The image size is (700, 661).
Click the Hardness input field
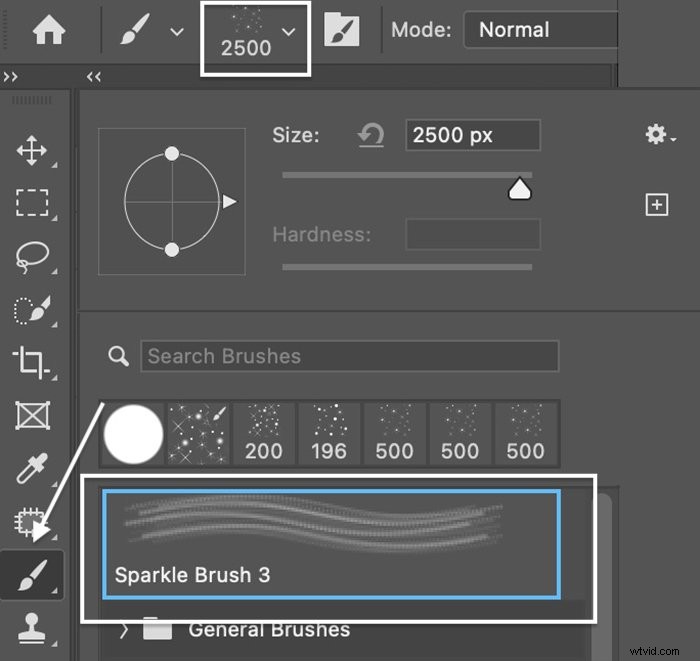473,234
